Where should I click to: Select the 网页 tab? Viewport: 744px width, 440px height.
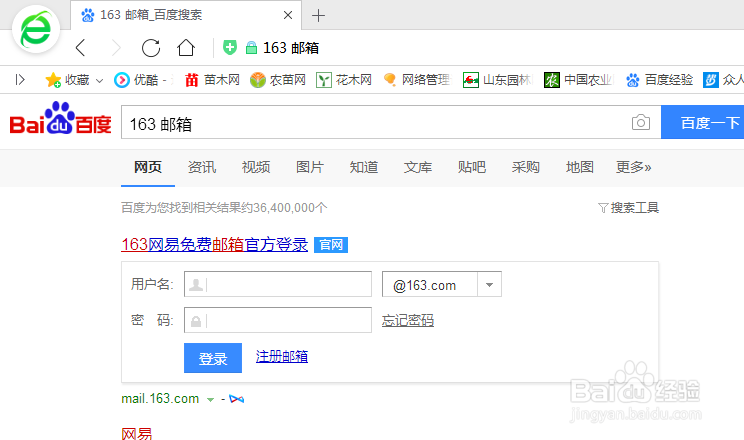point(148,167)
